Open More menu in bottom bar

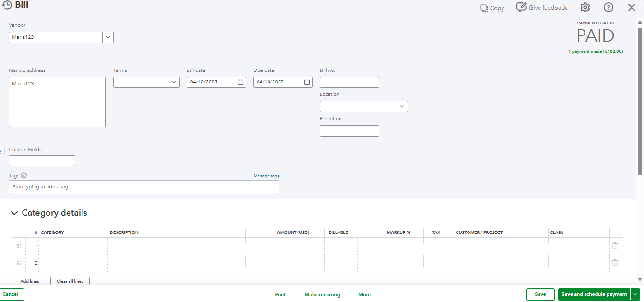tap(364, 295)
